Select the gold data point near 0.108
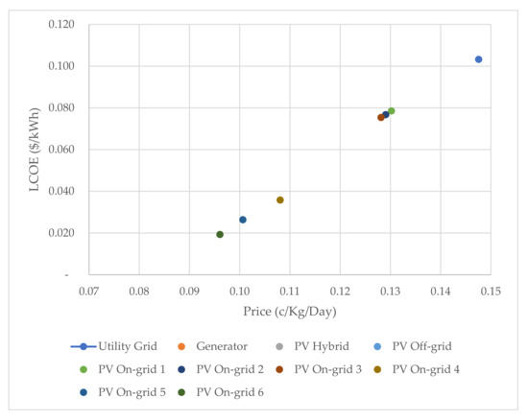The width and height of the screenshot is (528, 420). (x=280, y=200)
